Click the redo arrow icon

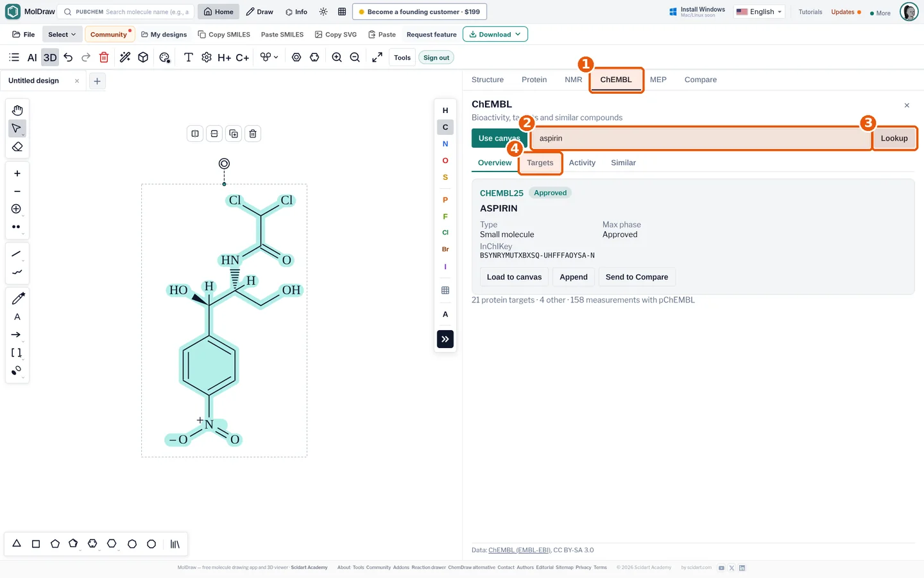click(86, 58)
